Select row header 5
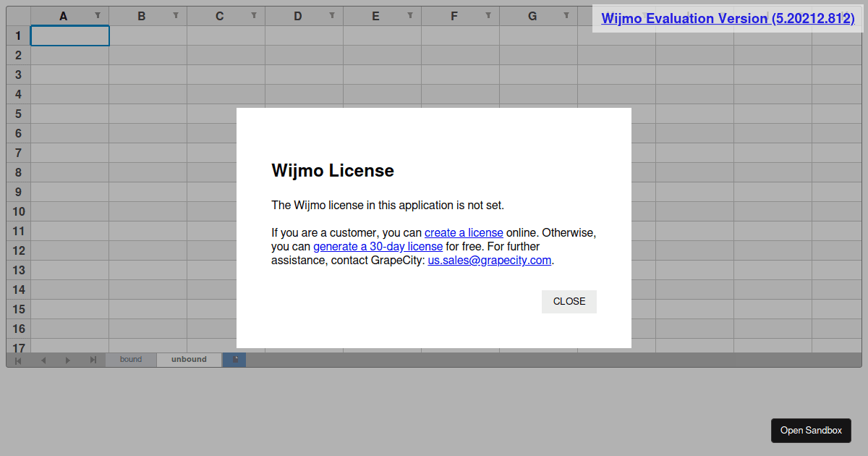 (17, 114)
